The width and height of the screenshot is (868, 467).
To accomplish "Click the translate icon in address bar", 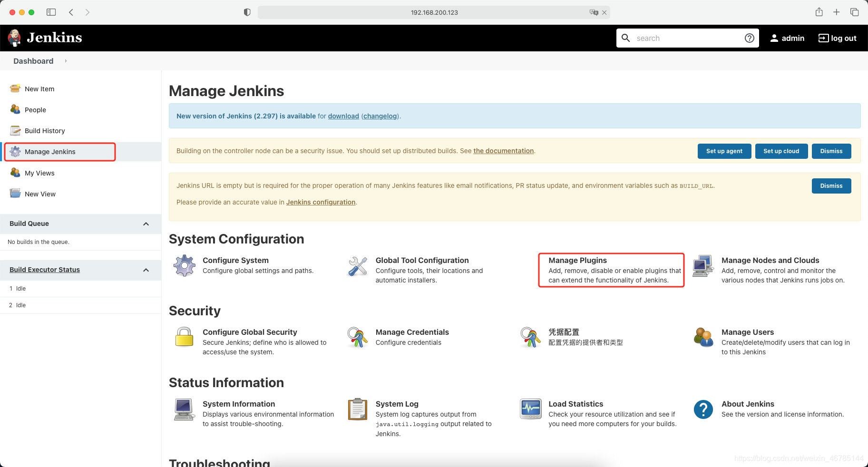I will [594, 12].
